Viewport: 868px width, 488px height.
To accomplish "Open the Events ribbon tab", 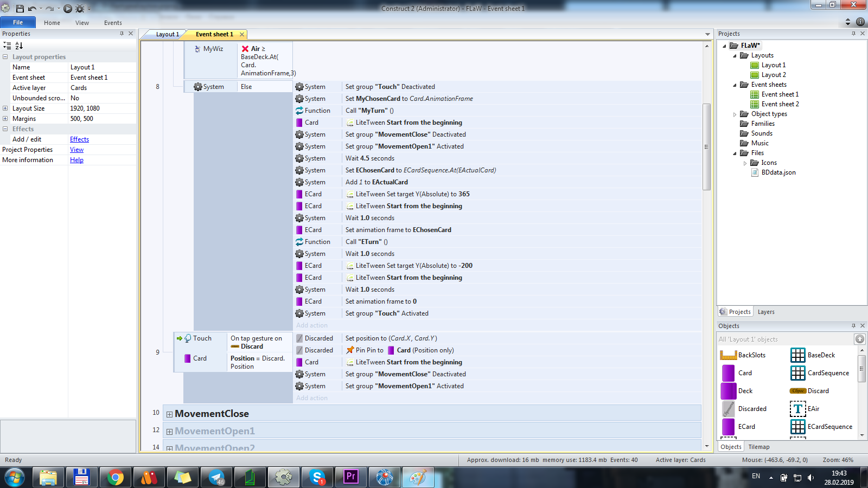I will 113,23.
